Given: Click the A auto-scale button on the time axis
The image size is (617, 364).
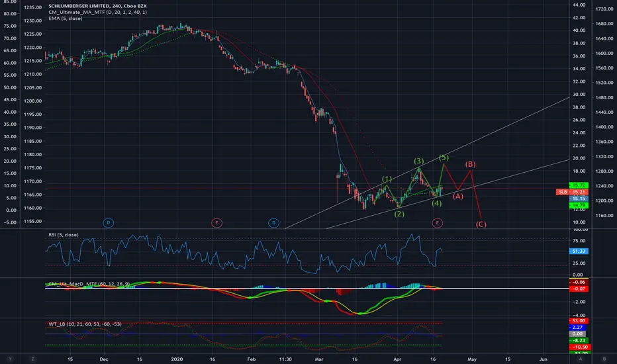Looking at the screenshot, I should [580, 359].
